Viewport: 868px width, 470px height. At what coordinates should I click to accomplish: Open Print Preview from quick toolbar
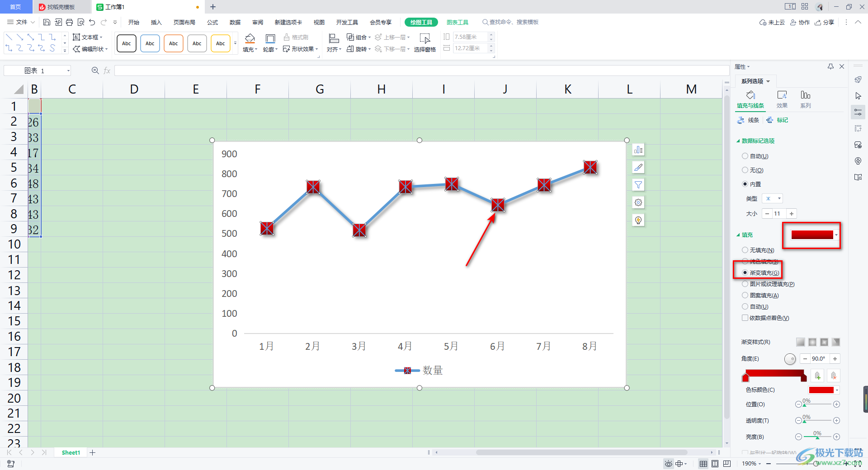81,22
